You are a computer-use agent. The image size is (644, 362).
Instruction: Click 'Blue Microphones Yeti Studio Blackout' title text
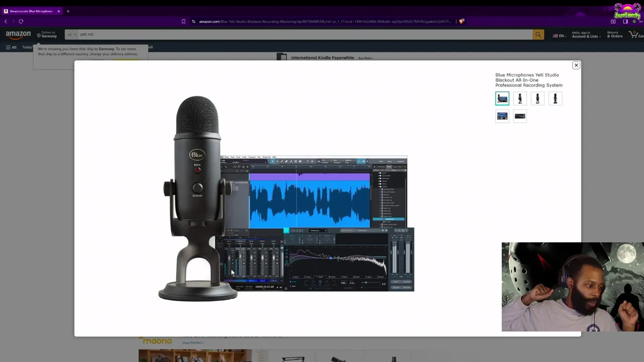tap(529, 80)
